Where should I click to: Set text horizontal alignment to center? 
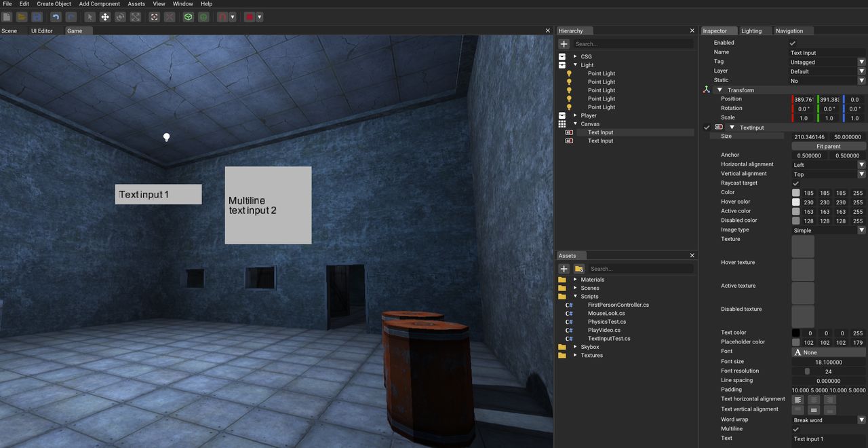[x=814, y=400]
